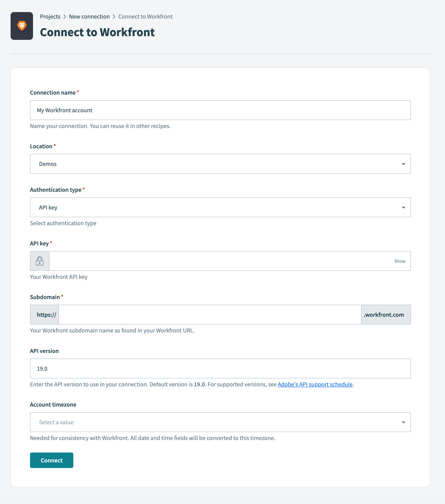This screenshot has height=504, width=445.
Task: Open the New connection breadcrumb
Action: click(x=89, y=17)
